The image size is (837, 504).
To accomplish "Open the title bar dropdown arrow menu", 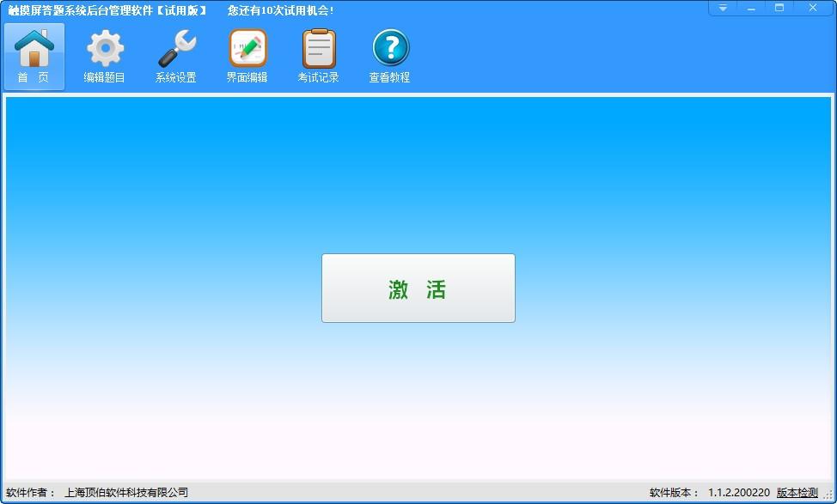I will pos(723,8).
